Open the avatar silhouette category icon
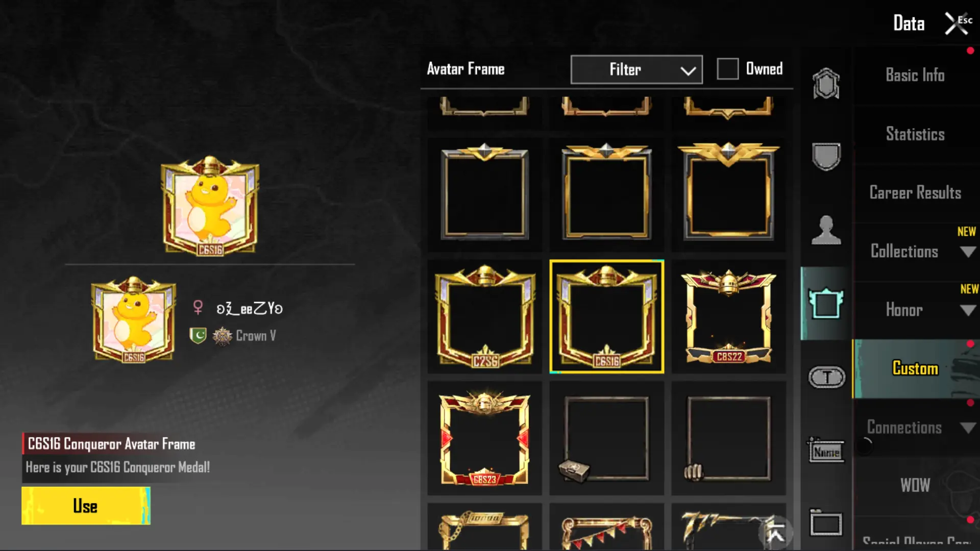 (x=826, y=230)
